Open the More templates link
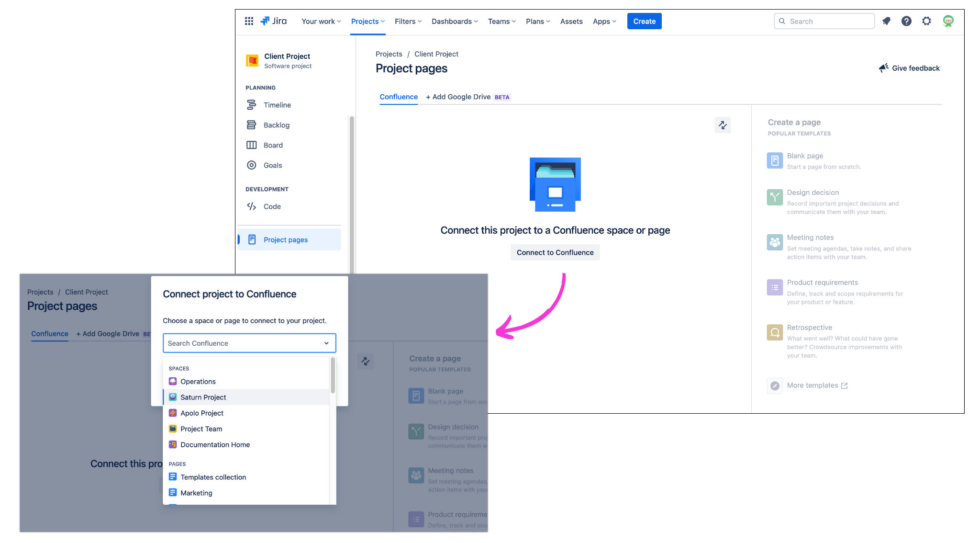980x543 pixels. click(812, 385)
